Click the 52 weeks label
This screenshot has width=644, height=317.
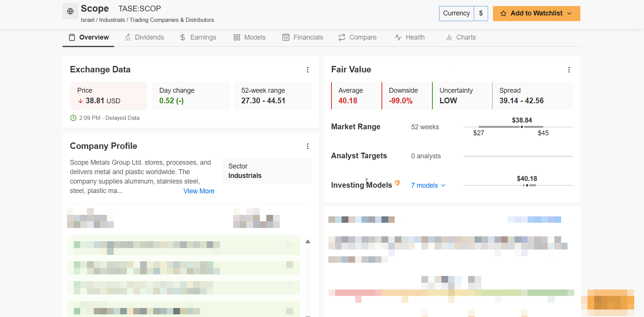point(425,127)
